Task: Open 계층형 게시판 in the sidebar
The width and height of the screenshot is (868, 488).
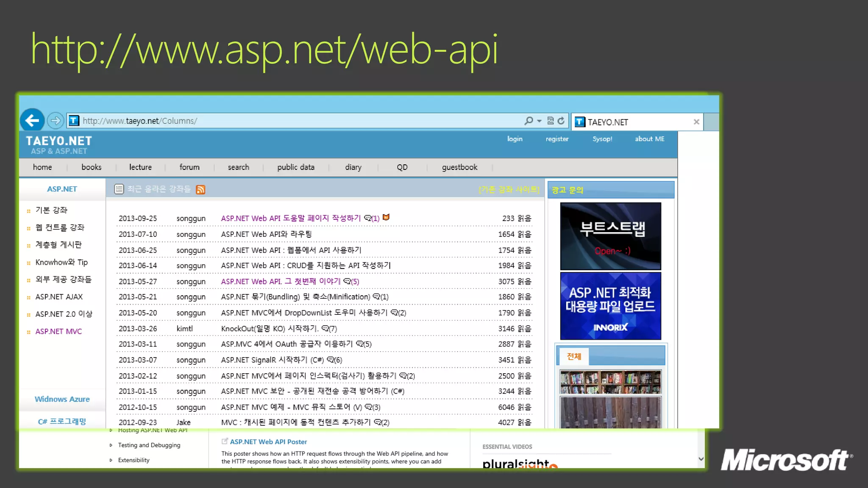Action: click(x=58, y=245)
